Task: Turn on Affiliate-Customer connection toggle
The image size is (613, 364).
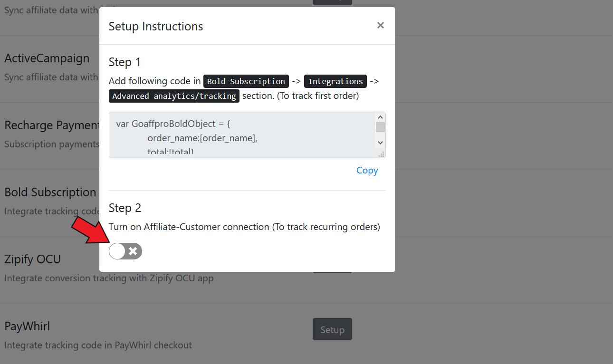Action: pos(125,251)
